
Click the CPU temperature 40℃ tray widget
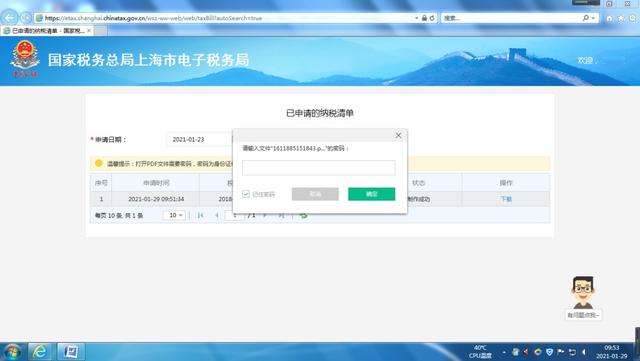click(x=480, y=352)
